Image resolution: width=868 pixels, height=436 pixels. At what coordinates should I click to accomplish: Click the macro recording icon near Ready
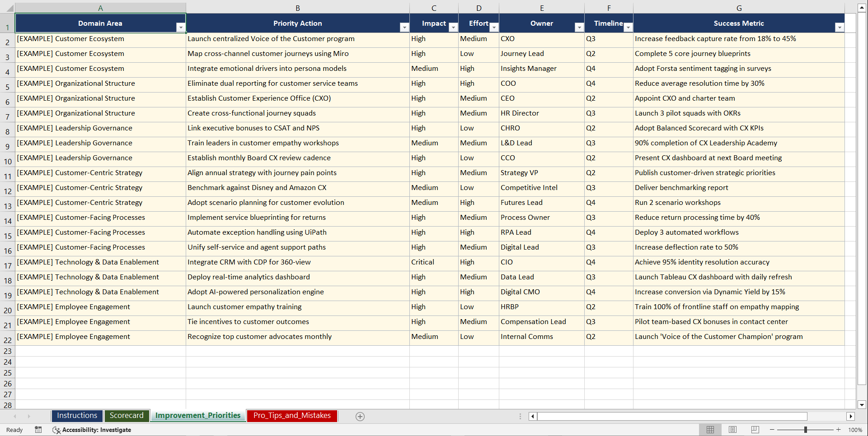coord(38,430)
